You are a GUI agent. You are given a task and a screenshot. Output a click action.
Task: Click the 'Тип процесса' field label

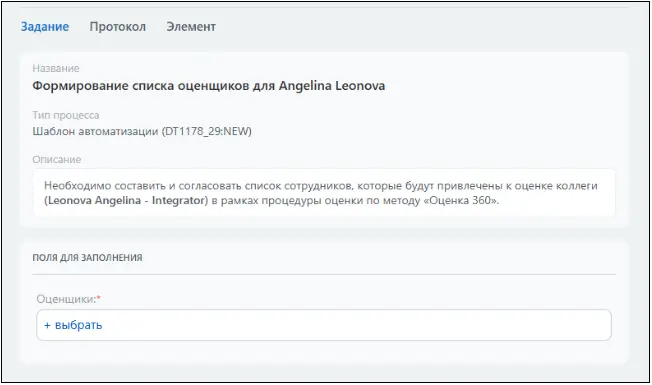(x=66, y=115)
